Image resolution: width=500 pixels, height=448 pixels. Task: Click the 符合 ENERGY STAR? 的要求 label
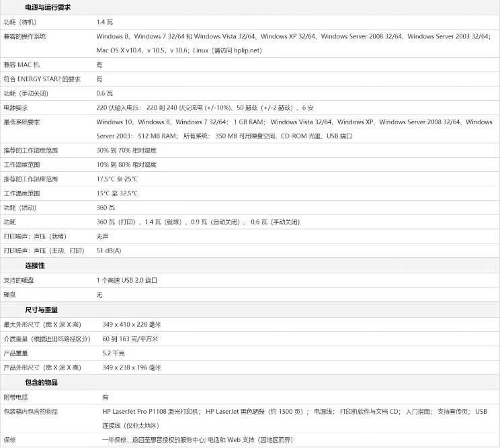(x=42, y=79)
